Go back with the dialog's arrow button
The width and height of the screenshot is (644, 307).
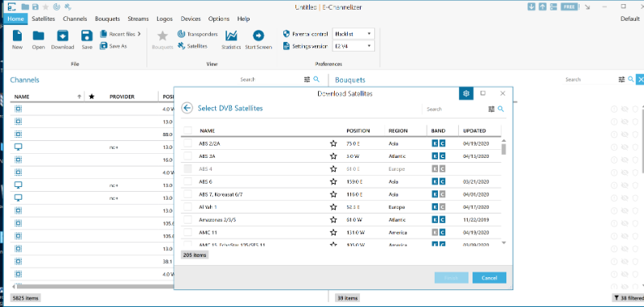point(188,108)
